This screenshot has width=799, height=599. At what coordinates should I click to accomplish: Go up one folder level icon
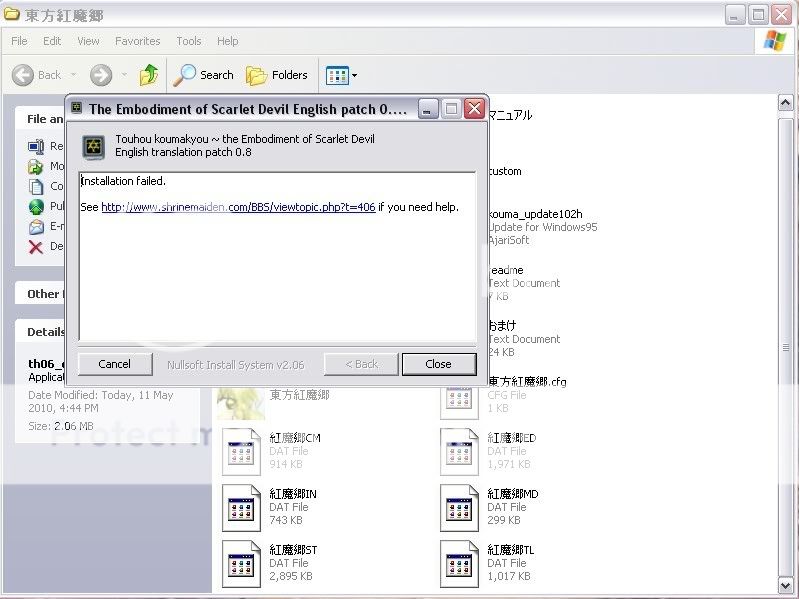149,75
